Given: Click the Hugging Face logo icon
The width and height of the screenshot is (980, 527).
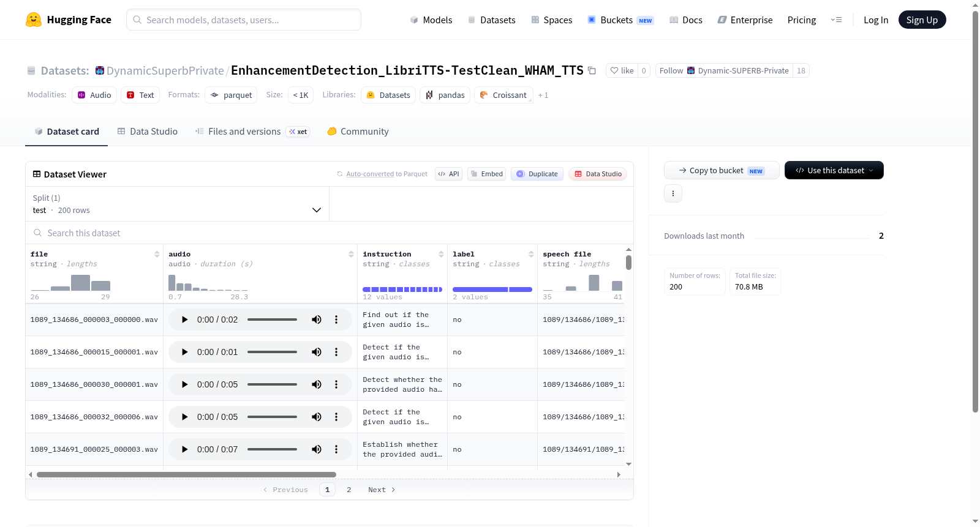Looking at the screenshot, I should pos(34,20).
